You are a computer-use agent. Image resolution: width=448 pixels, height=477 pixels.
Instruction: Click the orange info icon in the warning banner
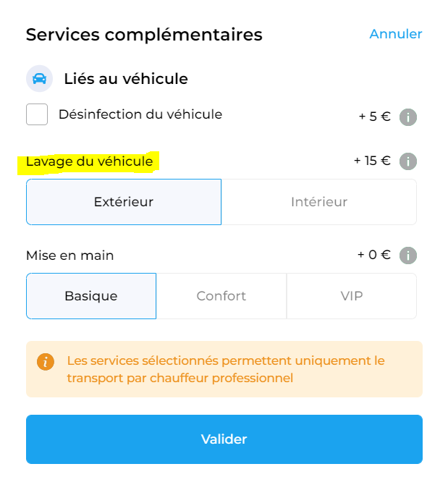click(x=46, y=362)
